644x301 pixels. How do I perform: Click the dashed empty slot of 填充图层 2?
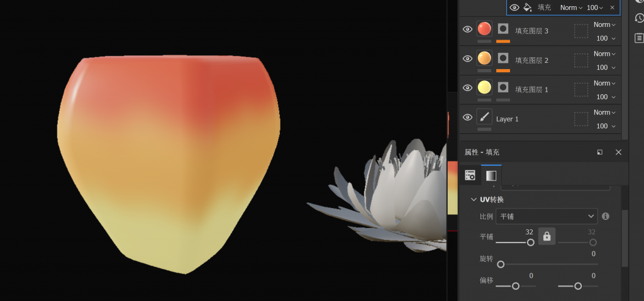tap(580, 60)
